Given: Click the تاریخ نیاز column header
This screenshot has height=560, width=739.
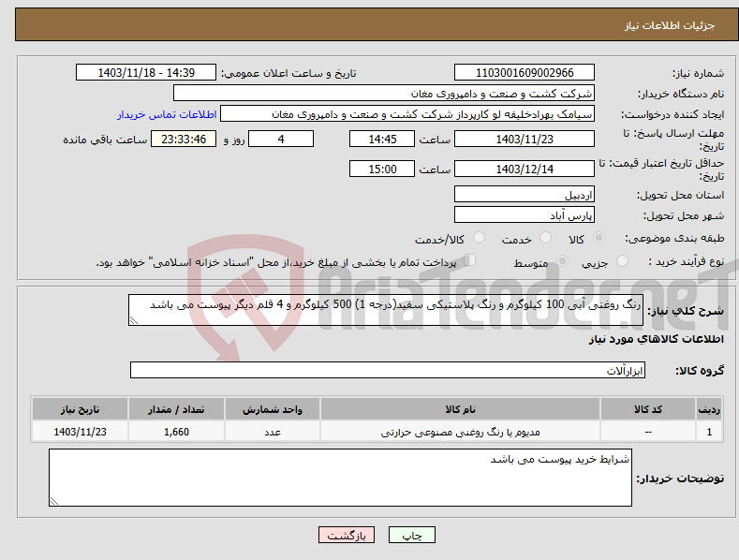Looking at the screenshot, I should tap(81, 409).
